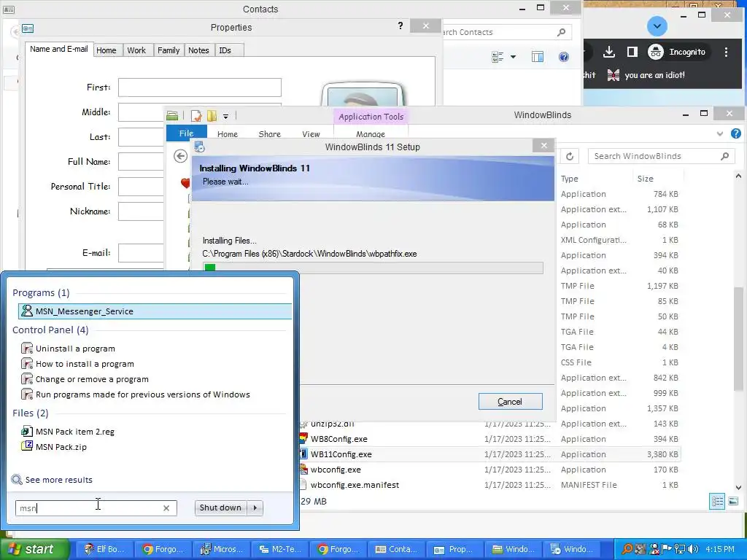Select wbconfig.exe.manifest file
This screenshot has width=747, height=560.
coord(355,485)
